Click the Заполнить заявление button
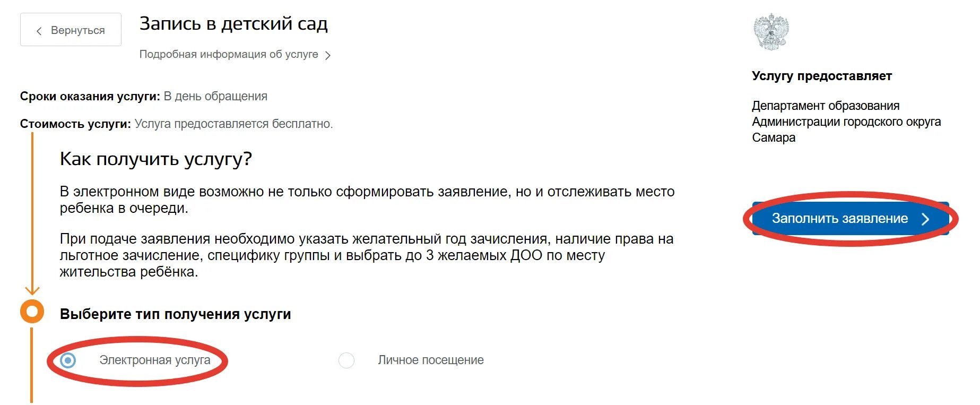Screen dimensions: 980x405 [x=851, y=218]
